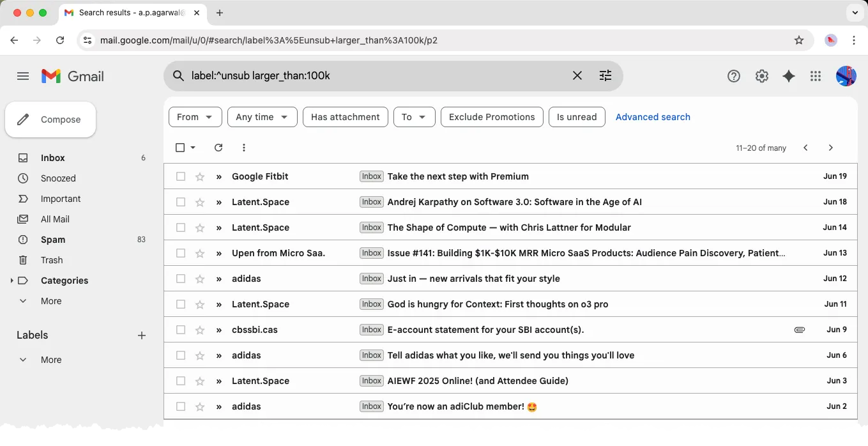868x446 pixels.
Task: Clear the search query with the X icon
Action: 577,75
